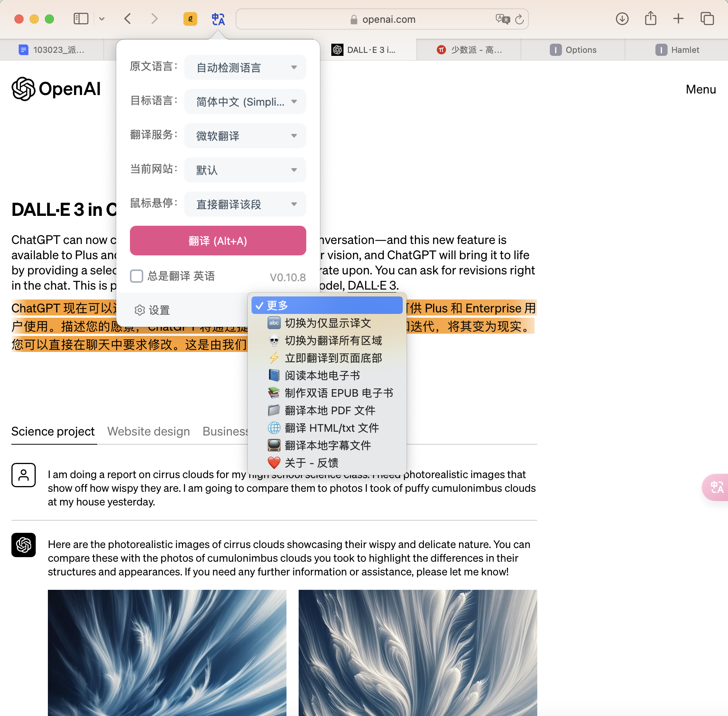Switch to the Hamlet tab
This screenshot has height=716, width=728.
[x=677, y=50]
